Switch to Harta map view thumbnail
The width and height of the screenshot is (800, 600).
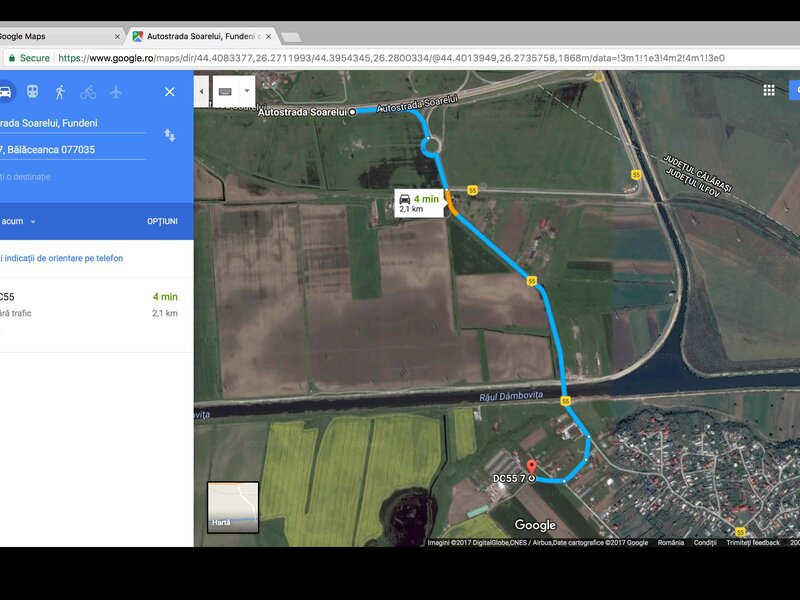coord(233,507)
